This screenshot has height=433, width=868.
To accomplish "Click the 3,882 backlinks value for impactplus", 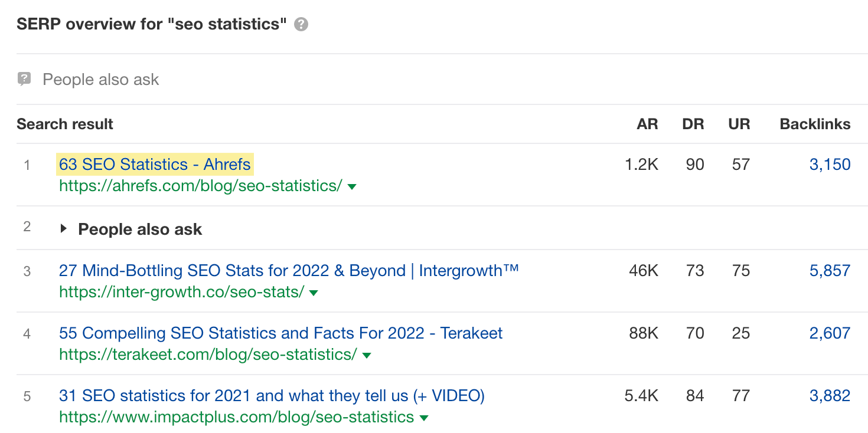I will pos(830,396).
